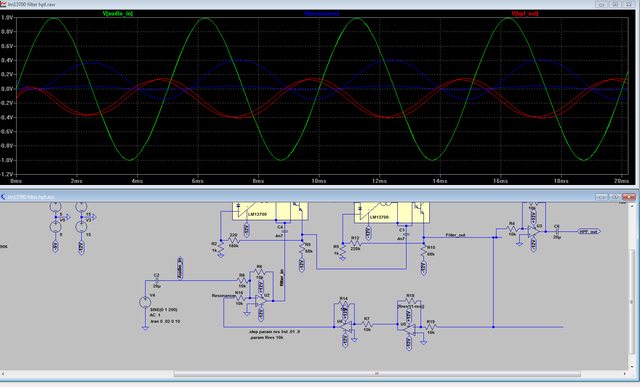The width and height of the screenshot is (640, 387).
Task: Click the R3 68k resistor symbol
Action: (x=302, y=248)
